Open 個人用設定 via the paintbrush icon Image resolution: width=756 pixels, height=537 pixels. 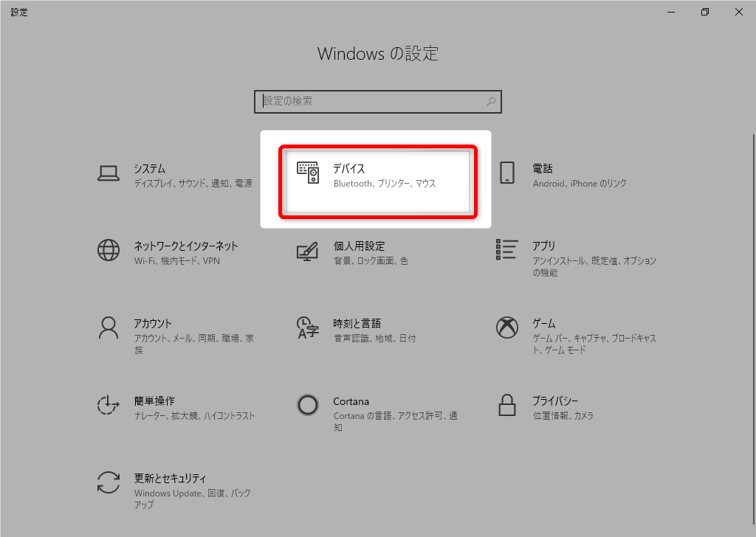pyautogui.click(x=307, y=251)
